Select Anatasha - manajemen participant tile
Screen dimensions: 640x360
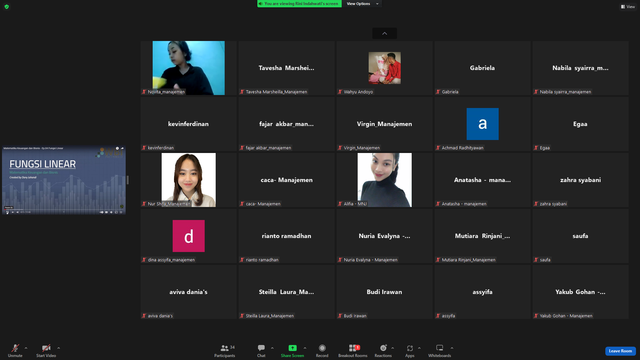(482, 180)
